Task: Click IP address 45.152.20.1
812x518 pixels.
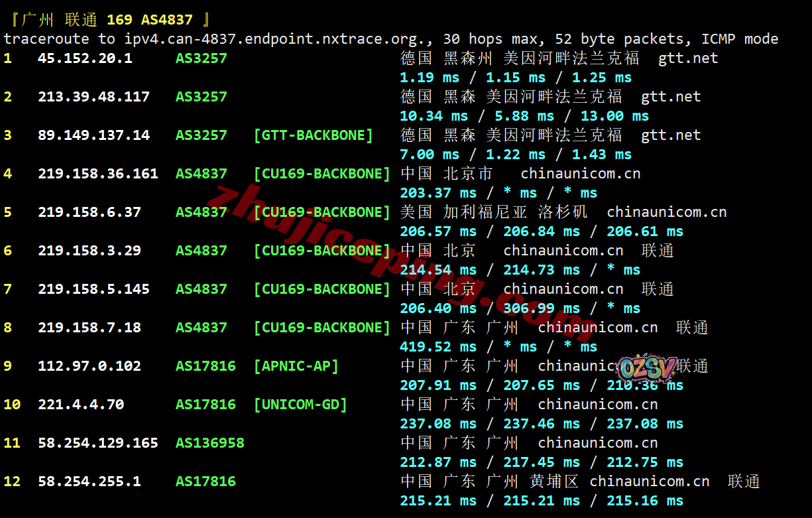Action: pos(85,58)
